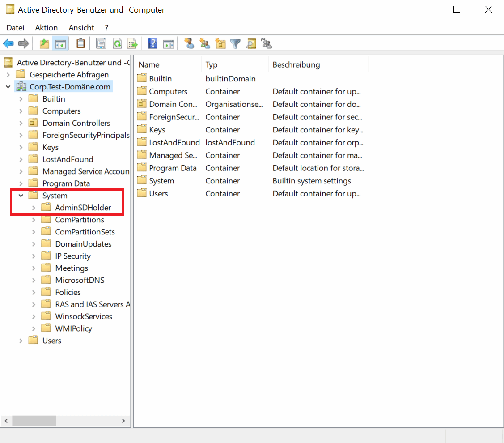This screenshot has width=504, height=443.
Task: Expand the AdminSDHolder node chevron
Action: 34,208
